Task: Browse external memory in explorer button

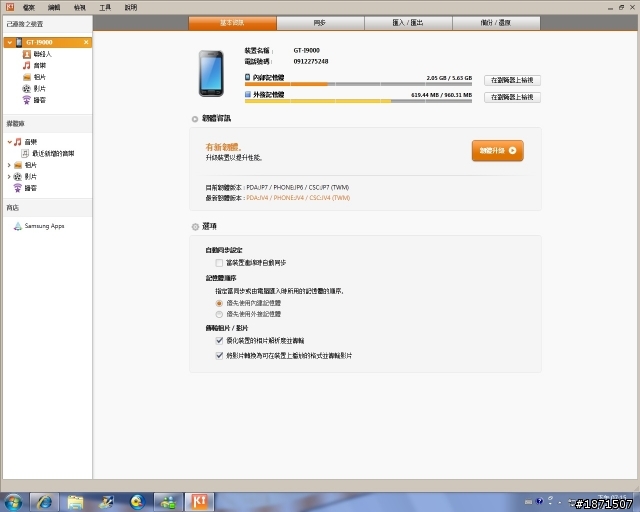Action: pyautogui.click(x=512, y=97)
